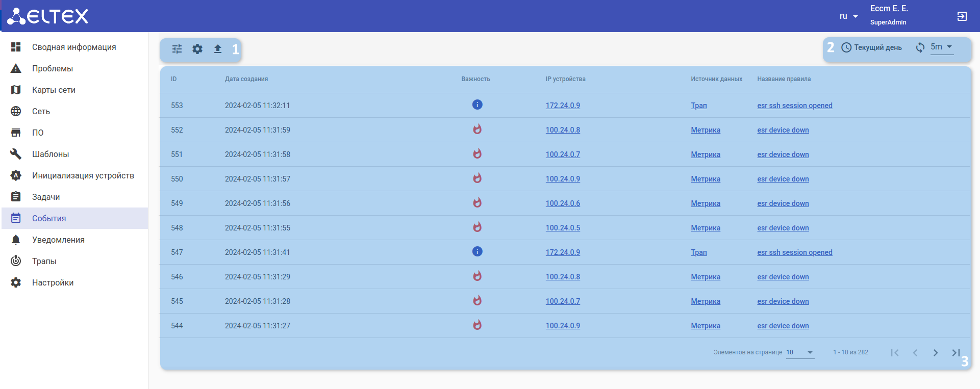The image size is (980, 389).
Task: Open Сводная информация in the sidebar
Action: point(74,47)
